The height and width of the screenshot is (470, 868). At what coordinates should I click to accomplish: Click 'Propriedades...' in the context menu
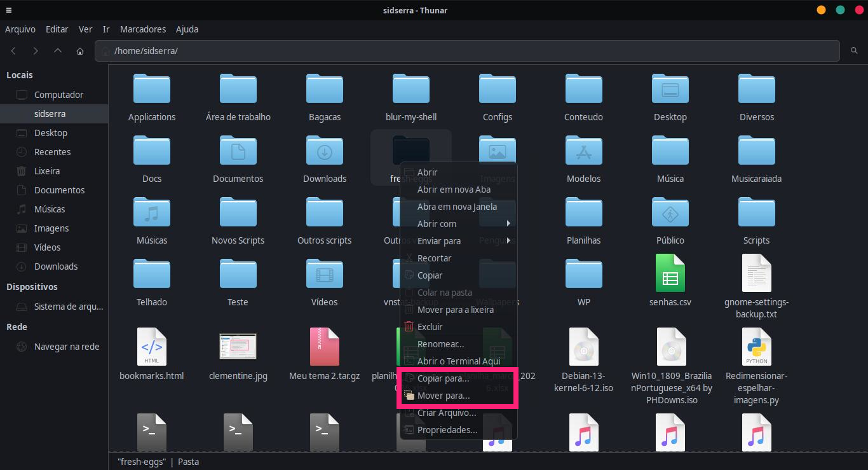(x=447, y=430)
